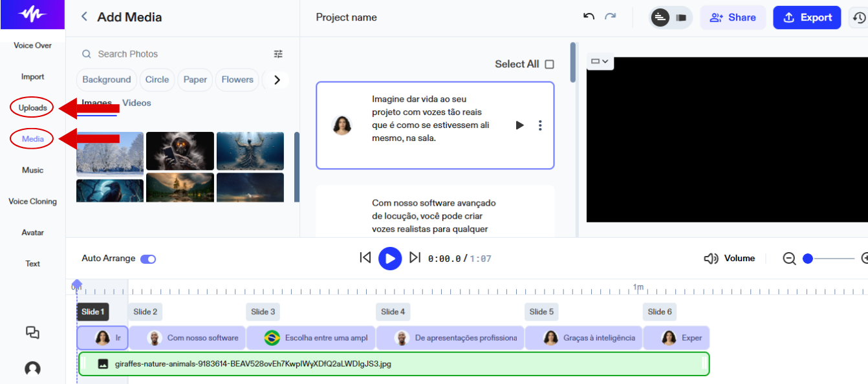Open the search filter settings icon
The image size is (868, 384).
[x=278, y=54]
